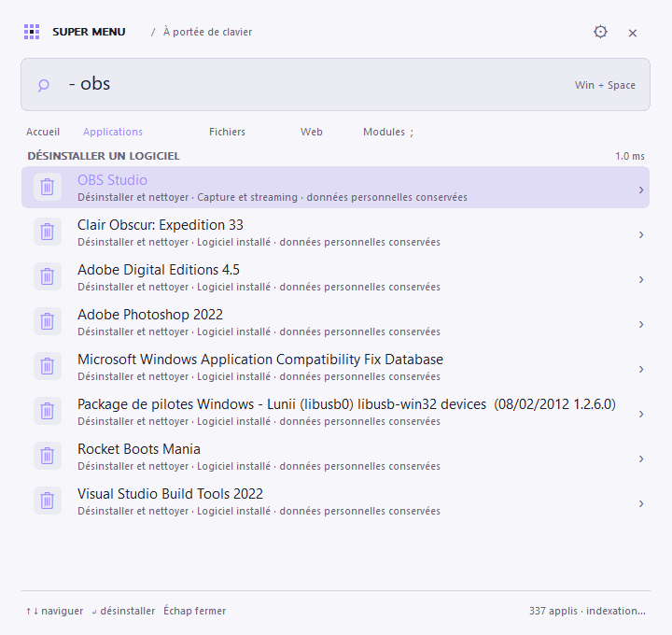Viewport: 672px width, 635px height.
Task: Close the Super Menu window
Action: coord(632,33)
